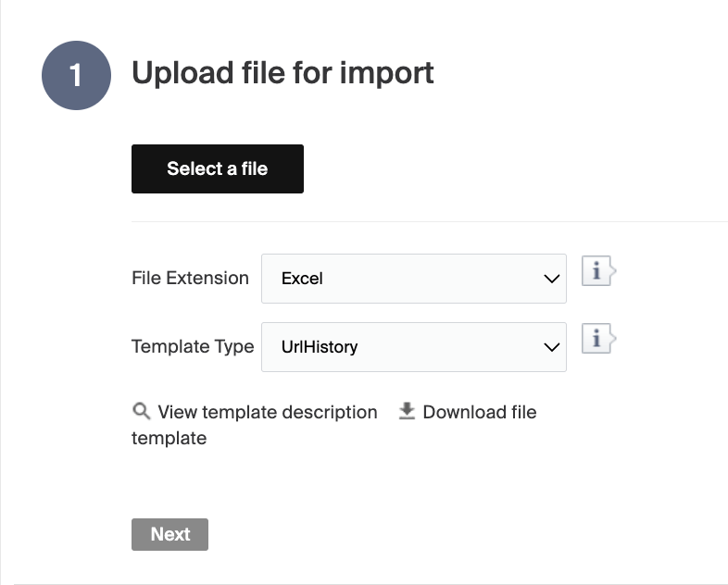Image resolution: width=728 pixels, height=585 pixels.
Task: Click the divider line below Select a file
Action: (426, 222)
